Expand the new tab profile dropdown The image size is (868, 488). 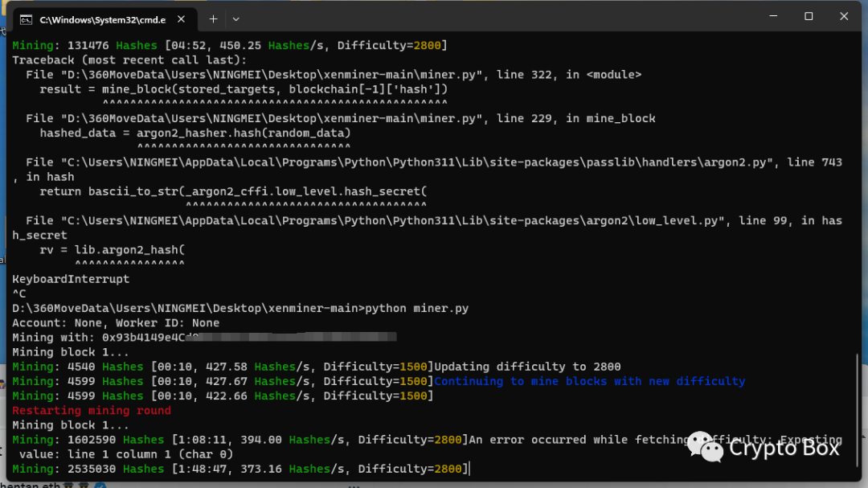235,18
